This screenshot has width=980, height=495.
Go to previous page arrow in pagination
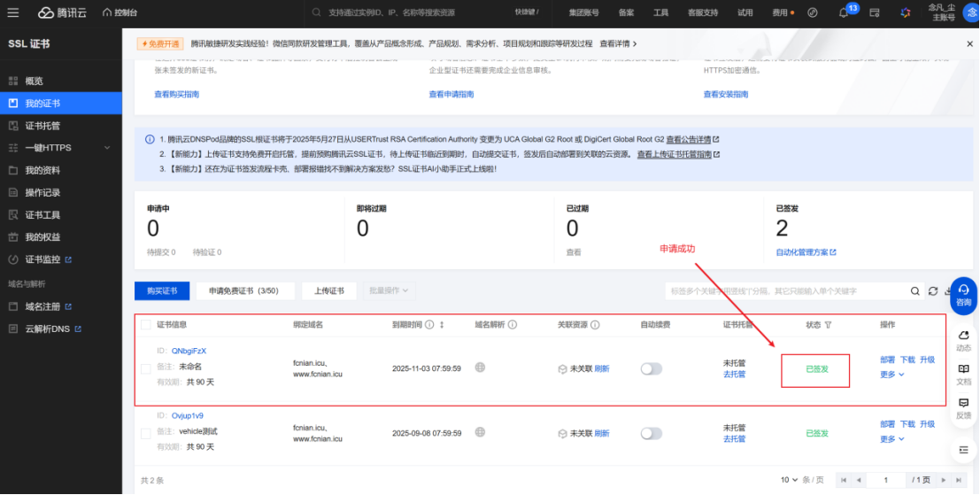tap(859, 480)
